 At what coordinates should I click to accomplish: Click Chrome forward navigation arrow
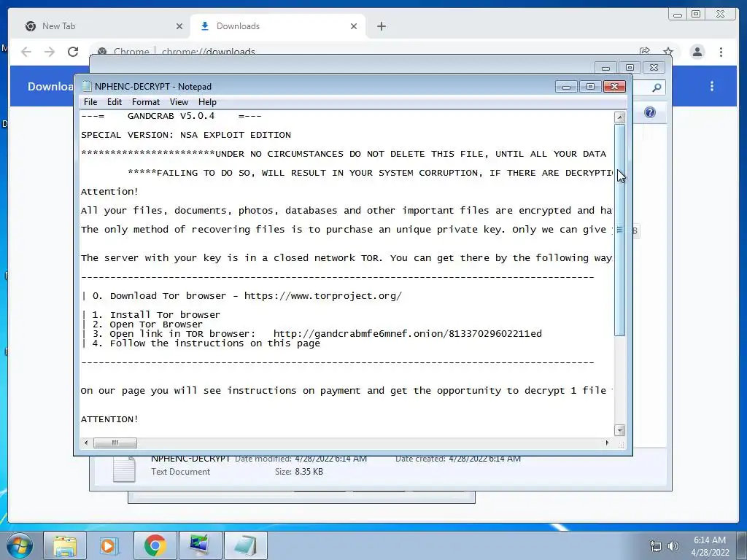point(50,52)
